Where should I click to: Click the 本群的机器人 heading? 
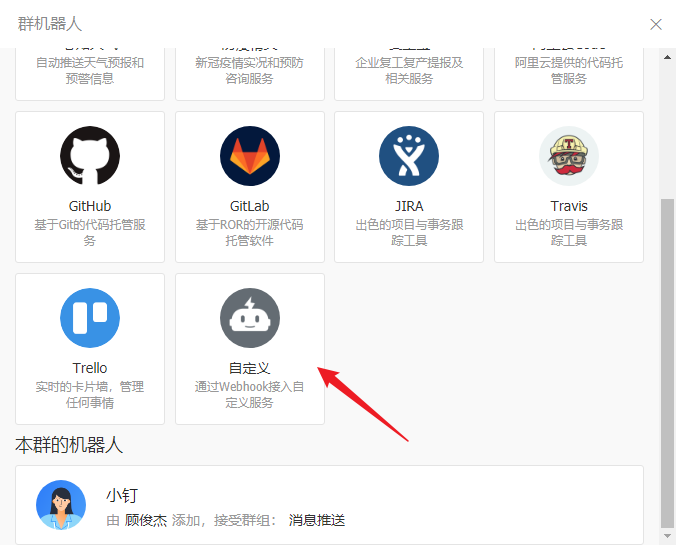pos(69,445)
